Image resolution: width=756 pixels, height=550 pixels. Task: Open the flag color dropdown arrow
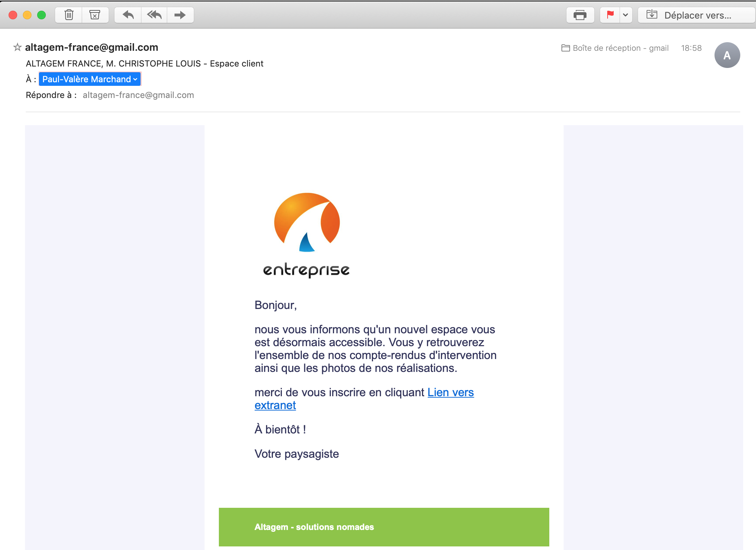point(625,15)
